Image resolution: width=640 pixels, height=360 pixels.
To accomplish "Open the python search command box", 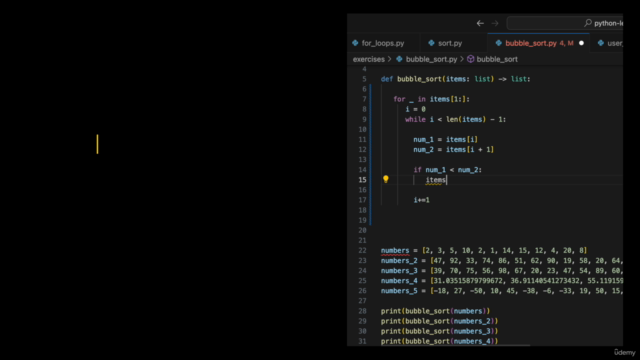I will [x=565, y=23].
